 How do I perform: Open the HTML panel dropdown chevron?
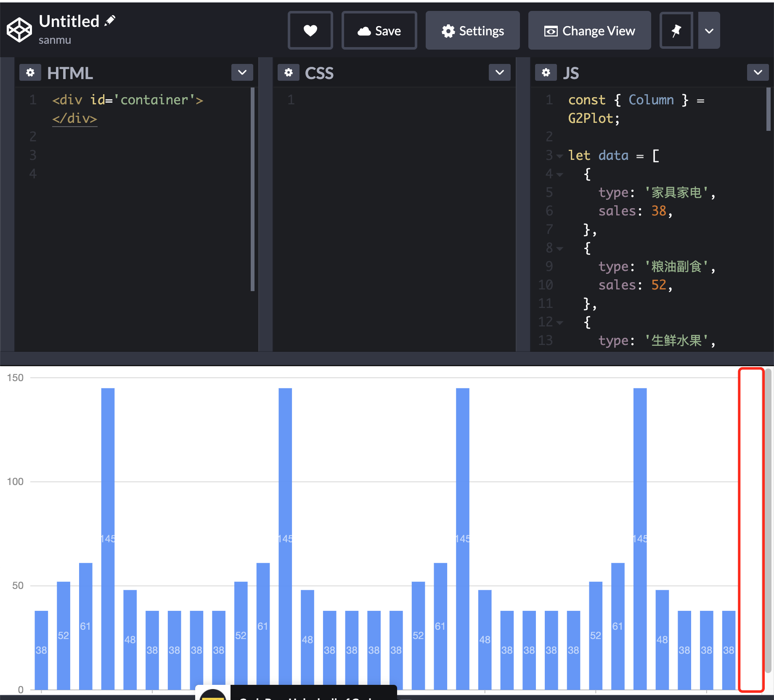(242, 72)
